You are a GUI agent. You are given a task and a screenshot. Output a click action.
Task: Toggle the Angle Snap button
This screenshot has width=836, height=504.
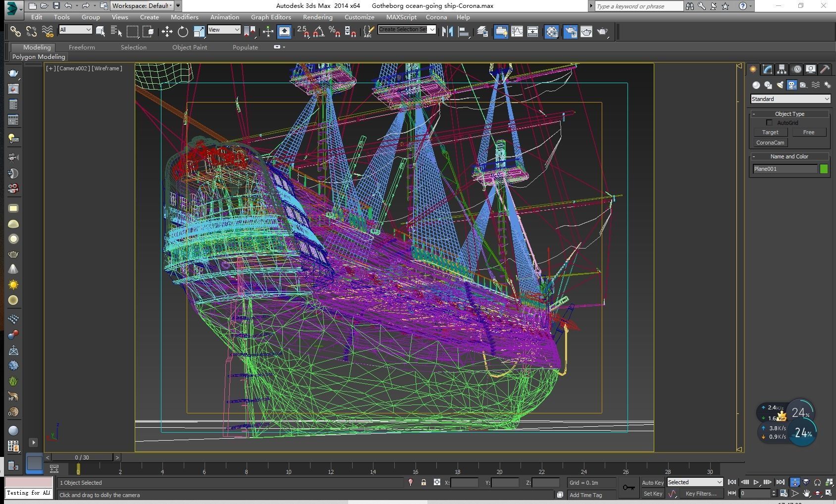point(319,32)
